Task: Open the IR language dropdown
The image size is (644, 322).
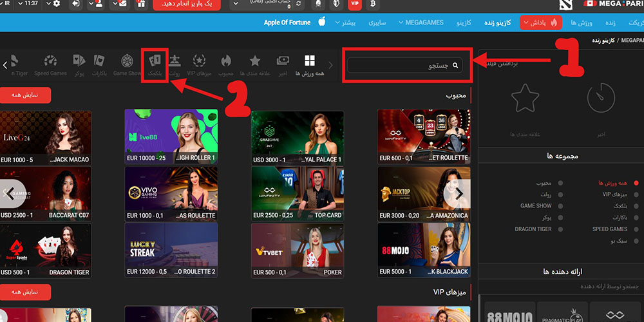Action: 6,3
